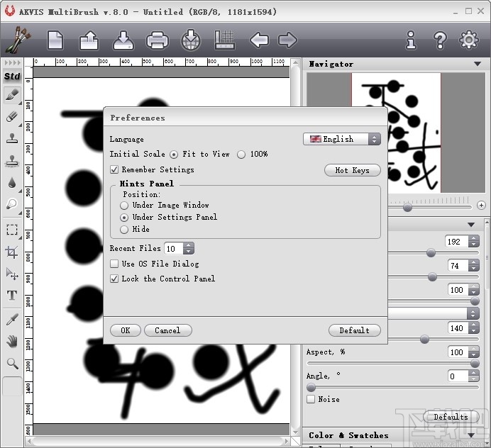Click the stepper next to value 192

point(474,242)
